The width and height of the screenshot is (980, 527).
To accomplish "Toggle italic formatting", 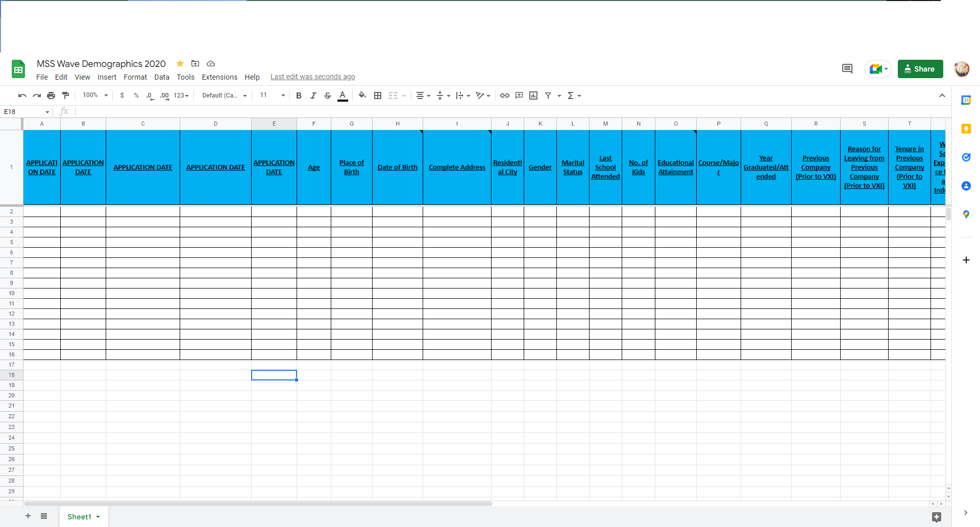I will 313,95.
